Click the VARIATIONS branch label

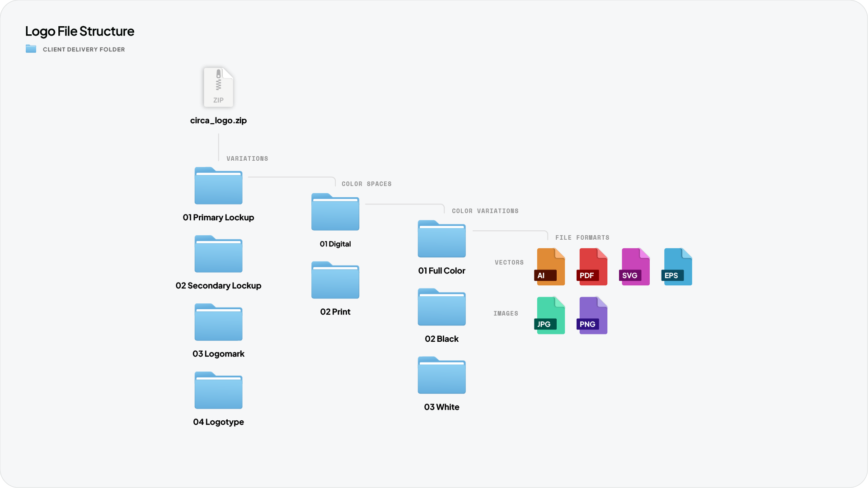[x=247, y=158]
